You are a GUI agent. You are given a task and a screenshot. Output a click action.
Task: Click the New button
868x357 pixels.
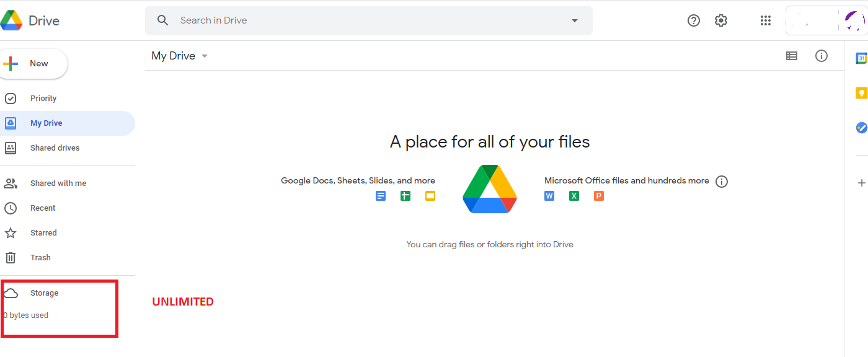(x=33, y=64)
